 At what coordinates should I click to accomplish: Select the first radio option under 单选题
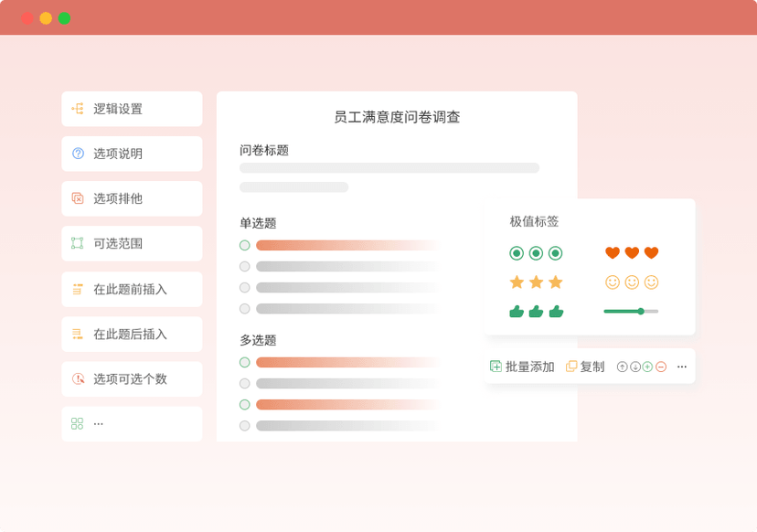(245, 245)
